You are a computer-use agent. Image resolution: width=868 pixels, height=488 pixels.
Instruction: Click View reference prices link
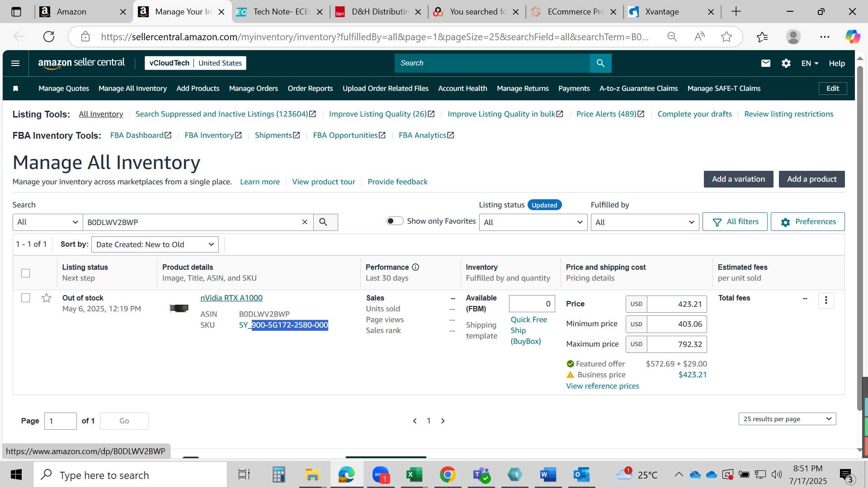pos(602,386)
